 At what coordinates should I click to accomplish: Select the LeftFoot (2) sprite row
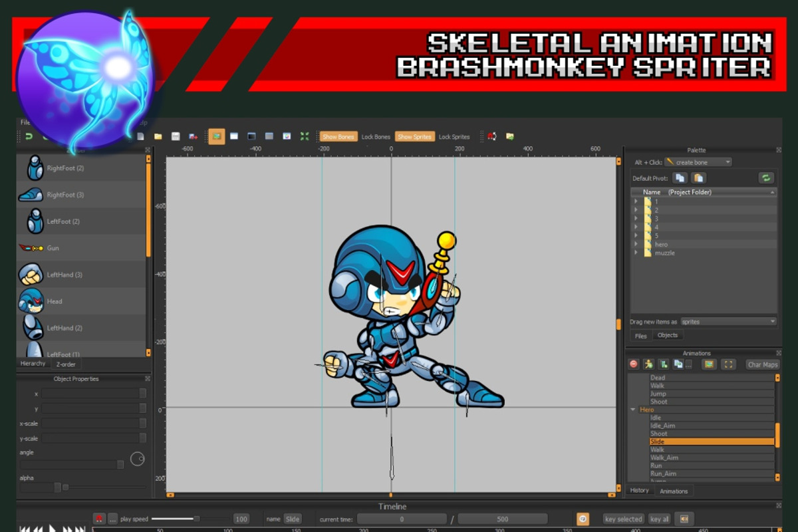[81, 221]
